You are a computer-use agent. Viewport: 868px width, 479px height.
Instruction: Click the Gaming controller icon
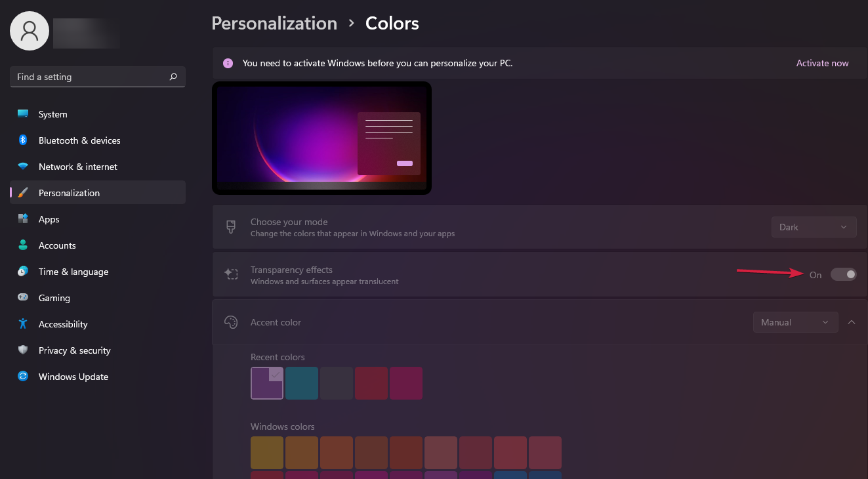click(x=23, y=298)
